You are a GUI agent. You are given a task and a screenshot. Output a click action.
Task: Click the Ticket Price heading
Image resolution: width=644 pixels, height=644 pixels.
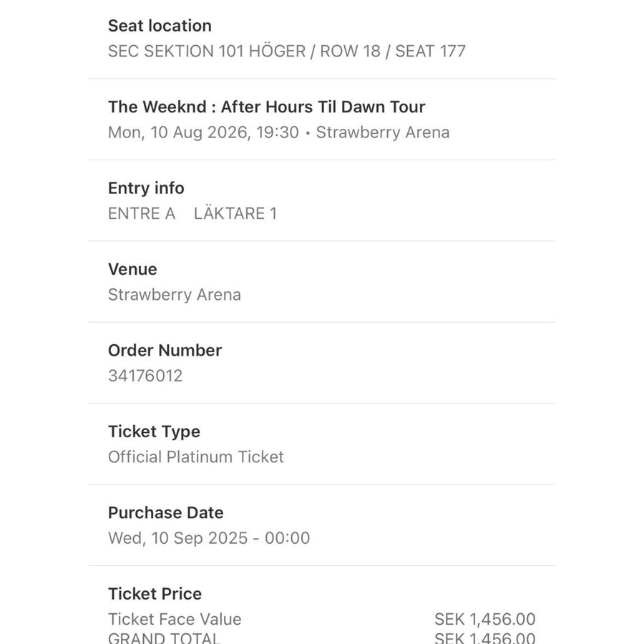(x=155, y=594)
